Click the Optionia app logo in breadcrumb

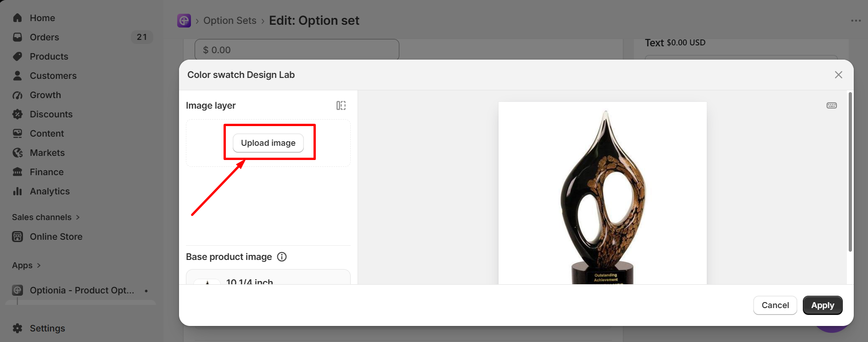point(184,21)
